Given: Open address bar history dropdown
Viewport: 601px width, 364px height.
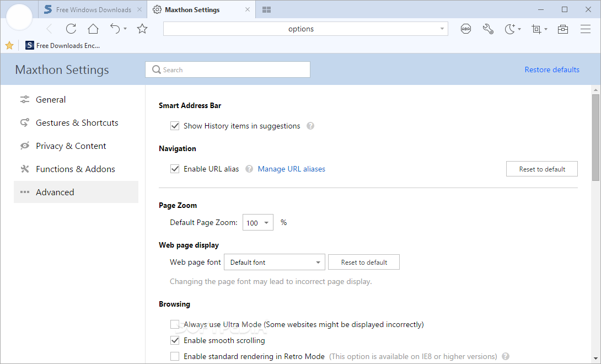Looking at the screenshot, I should 442,29.
